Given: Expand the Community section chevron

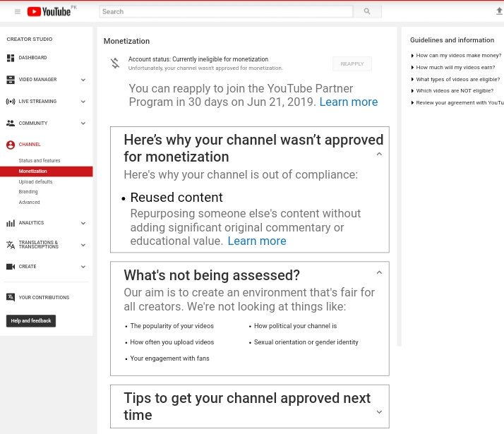Looking at the screenshot, I should [x=83, y=123].
